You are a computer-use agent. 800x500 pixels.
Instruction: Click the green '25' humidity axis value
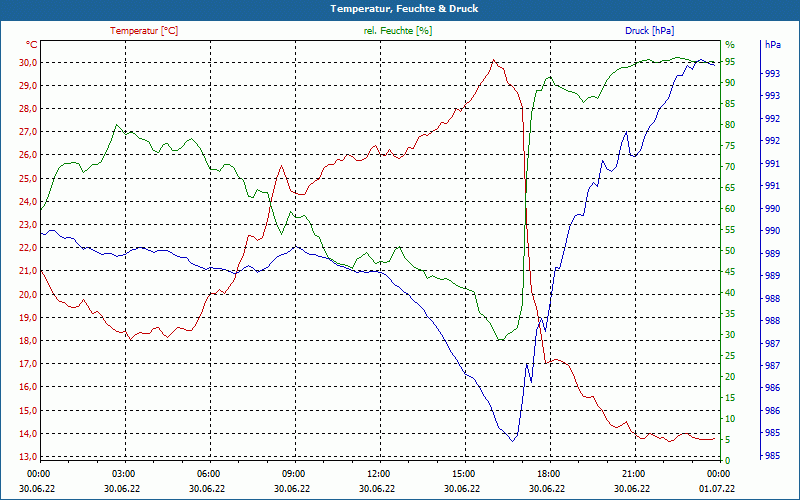pyautogui.click(x=730, y=356)
